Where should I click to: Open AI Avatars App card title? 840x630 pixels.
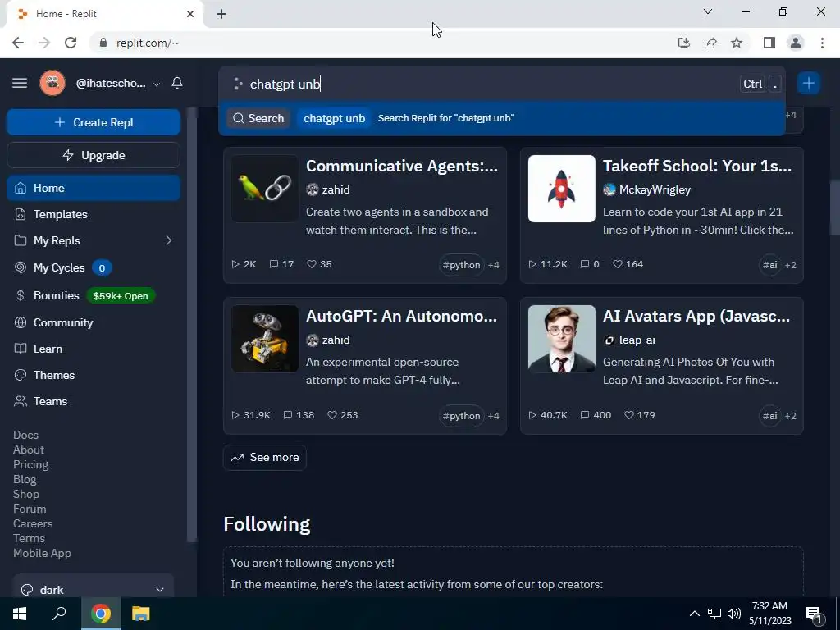click(x=696, y=316)
